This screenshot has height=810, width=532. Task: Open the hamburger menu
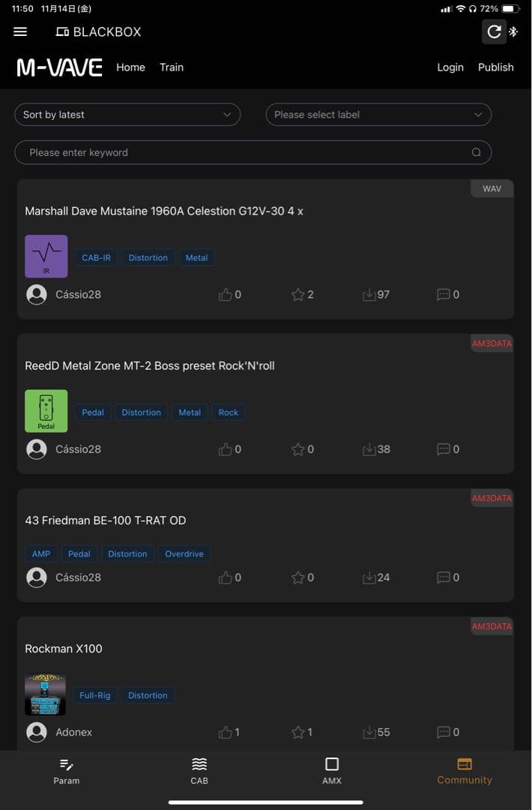tap(20, 31)
